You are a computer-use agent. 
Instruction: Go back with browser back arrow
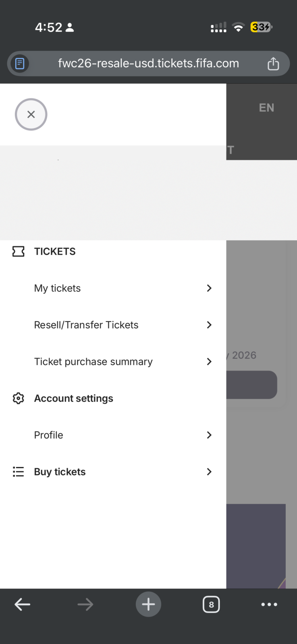click(23, 604)
